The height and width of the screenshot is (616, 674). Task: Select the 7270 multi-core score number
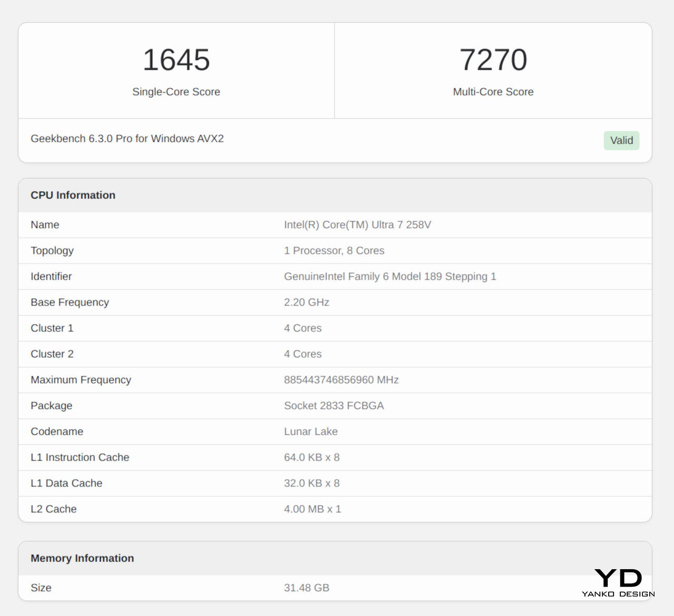[493, 59]
